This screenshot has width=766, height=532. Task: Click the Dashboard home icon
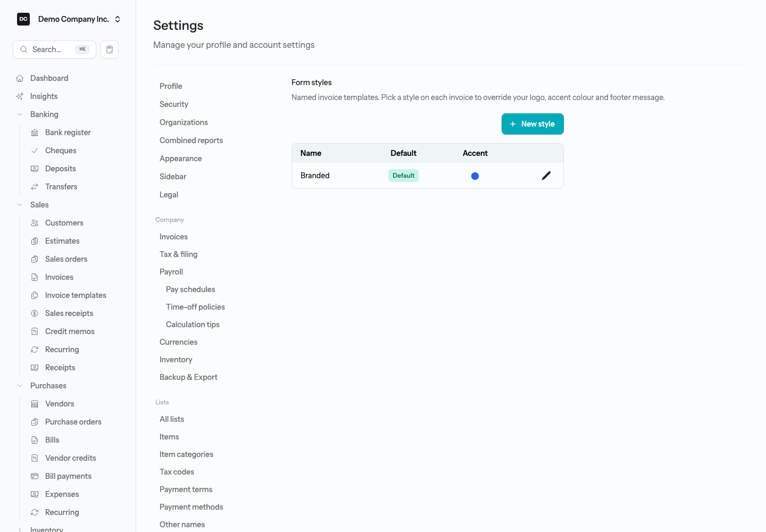[x=20, y=78]
